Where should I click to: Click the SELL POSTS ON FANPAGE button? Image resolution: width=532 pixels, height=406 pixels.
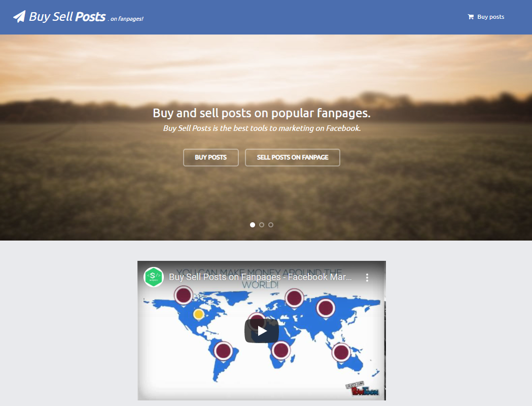pyautogui.click(x=293, y=157)
